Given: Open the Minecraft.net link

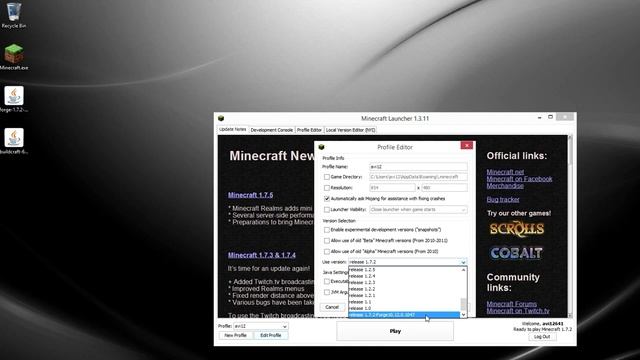Looking at the screenshot, I should click(x=505, y=172).
